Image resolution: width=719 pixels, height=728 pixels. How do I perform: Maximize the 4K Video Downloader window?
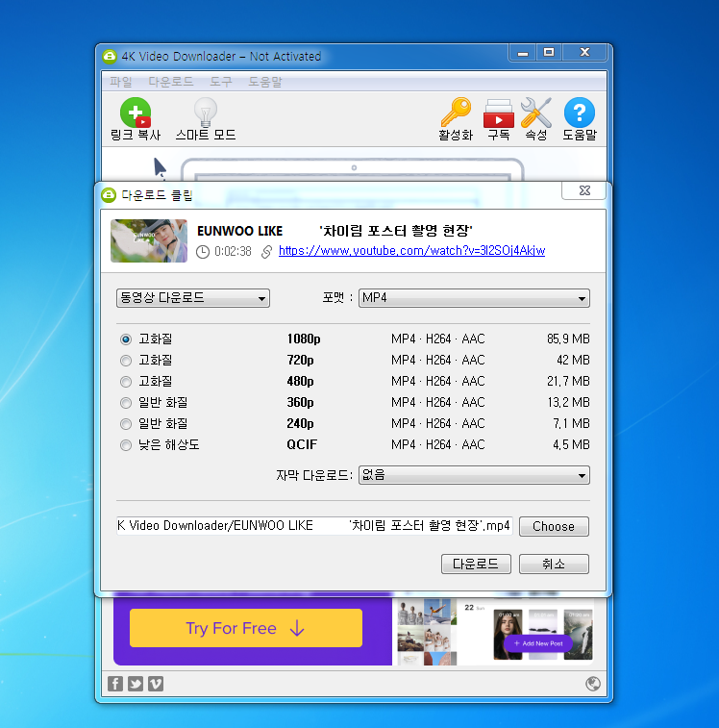coord(549,52)
